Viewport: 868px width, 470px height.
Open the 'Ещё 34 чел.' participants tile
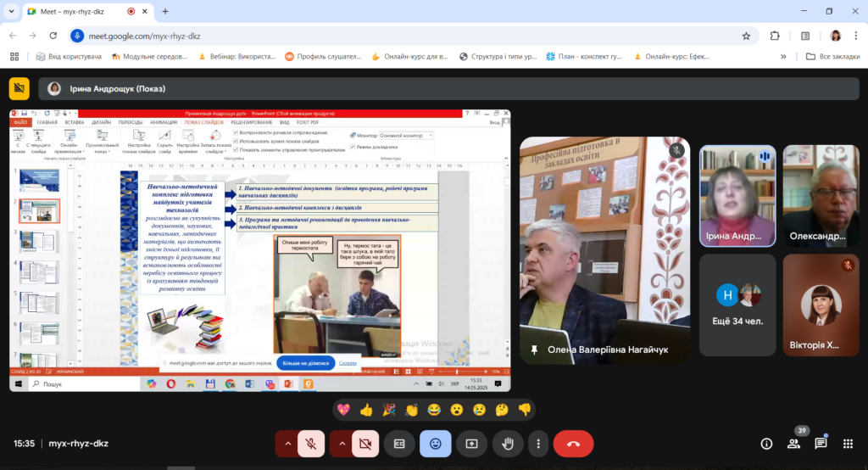tap(737, 304)
